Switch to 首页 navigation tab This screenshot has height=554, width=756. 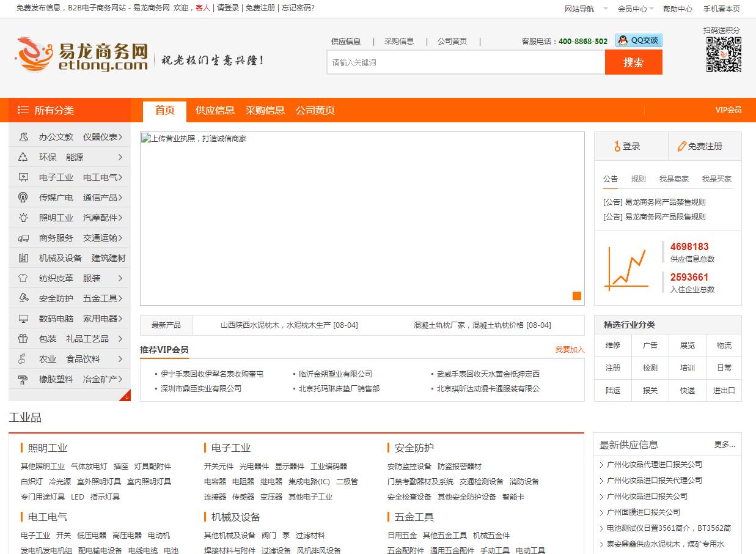[x=164, y=111]
